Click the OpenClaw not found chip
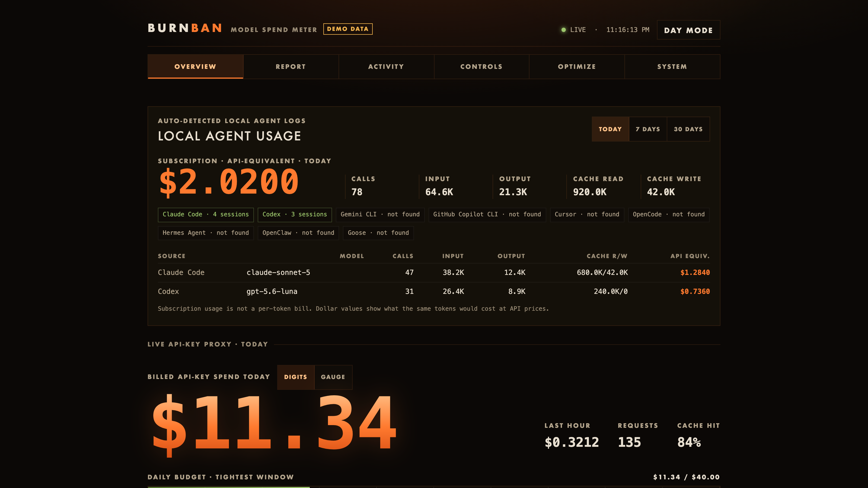This screenshot has height=488, width=868. [x=298, y=233]
